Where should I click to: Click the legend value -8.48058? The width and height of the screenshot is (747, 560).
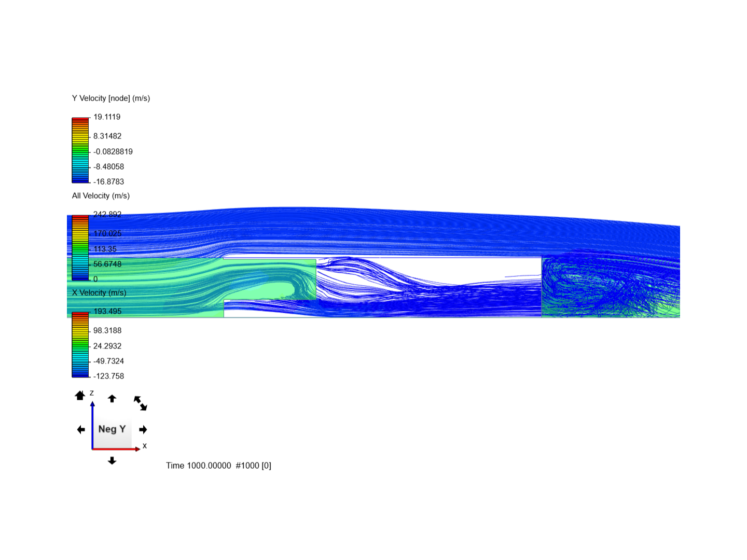[108, 166]
